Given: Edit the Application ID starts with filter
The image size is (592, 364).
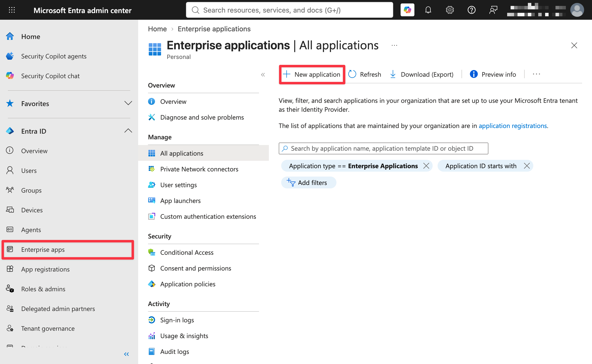Looking at the screenshot, I should point(481,166).
